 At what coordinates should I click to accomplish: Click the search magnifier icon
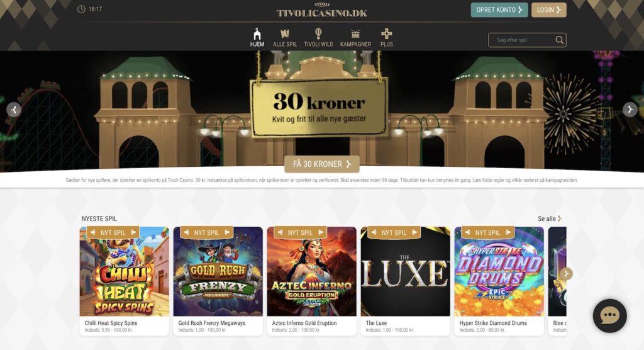point(559,40)
